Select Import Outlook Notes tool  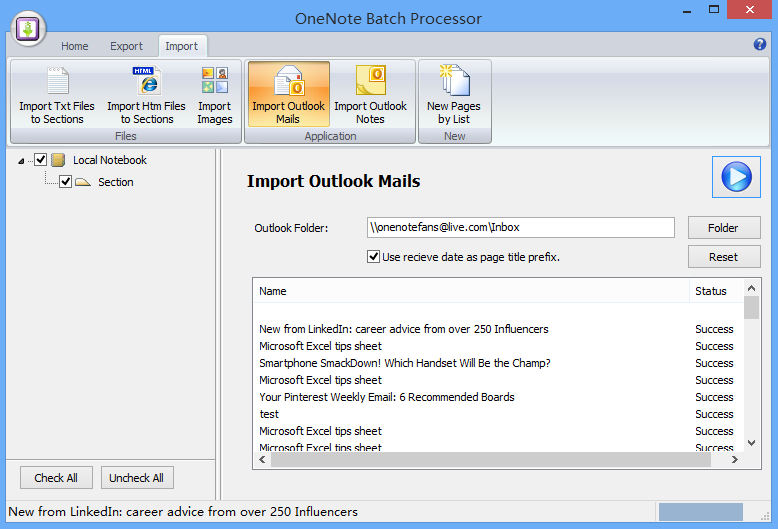370,94
